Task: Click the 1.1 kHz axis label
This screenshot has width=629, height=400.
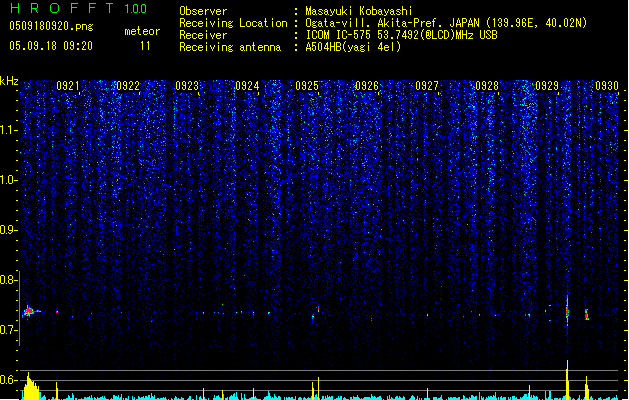Action: click(x=9, y=130)
